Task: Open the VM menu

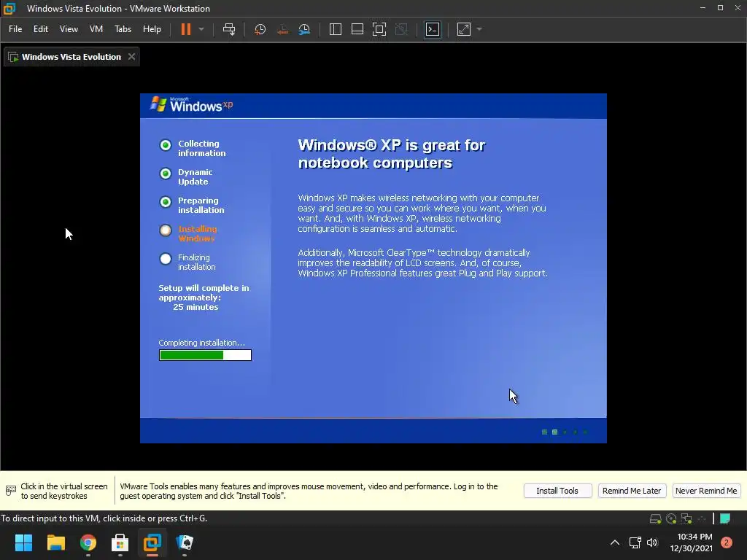Action: tap(96, 29)
